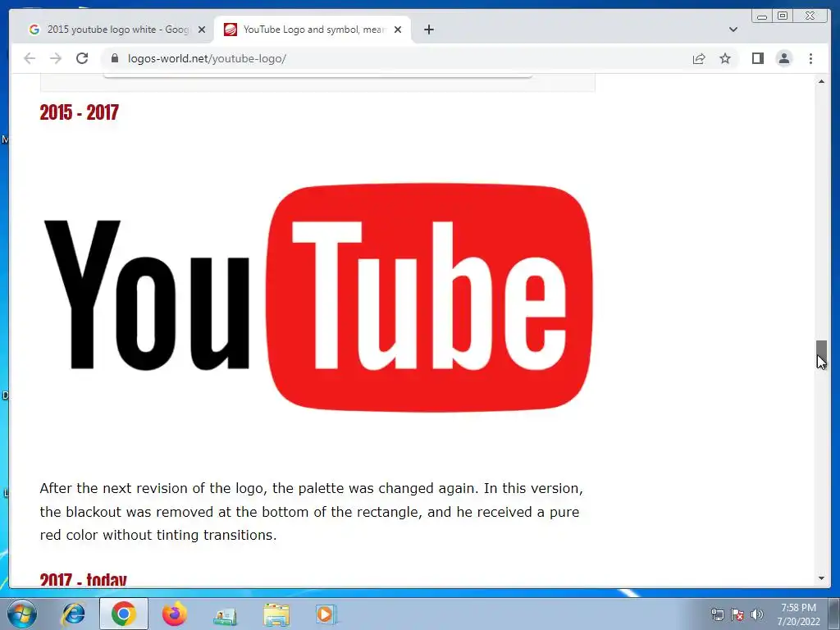Viewport: 840px width, 630px height.
Task: Click the scrollbar up arrow
Action: 821,81
